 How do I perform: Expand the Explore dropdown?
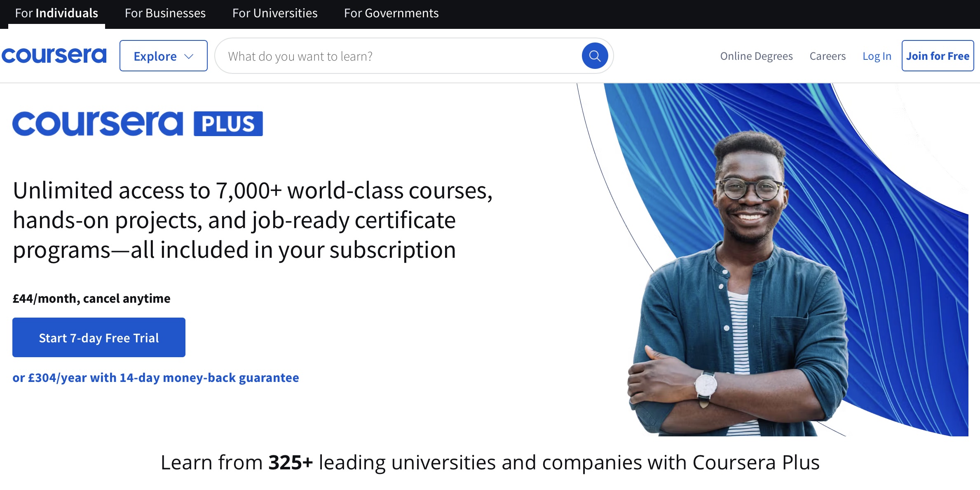tap(164, 56)
